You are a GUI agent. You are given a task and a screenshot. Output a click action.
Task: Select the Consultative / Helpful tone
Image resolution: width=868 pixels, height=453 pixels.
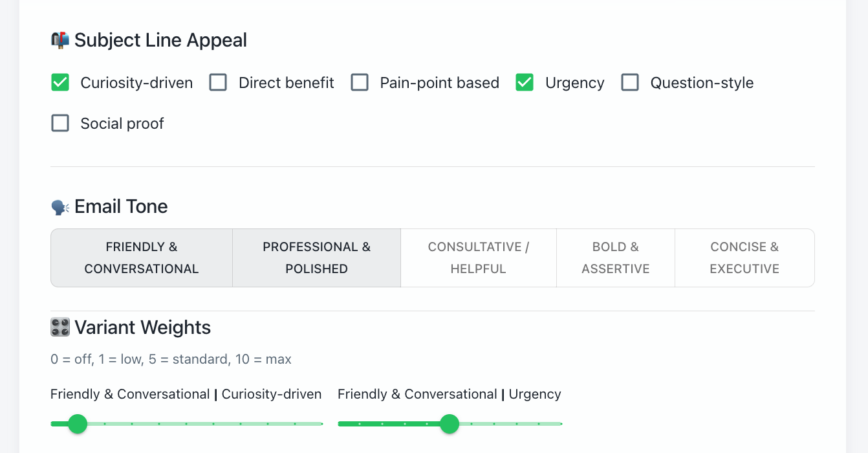[478, 258]
